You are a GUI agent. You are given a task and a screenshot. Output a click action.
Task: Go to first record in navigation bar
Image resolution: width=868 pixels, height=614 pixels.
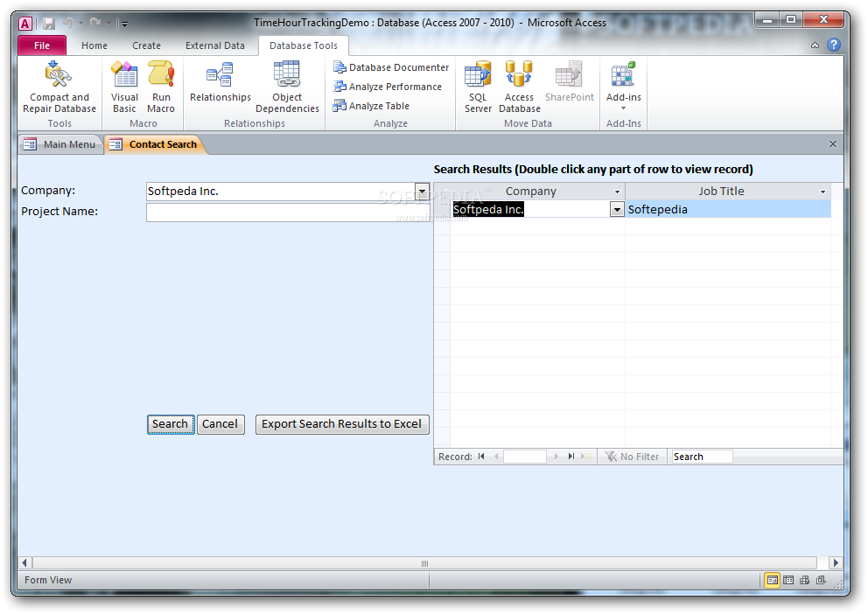tap(481, 457)
